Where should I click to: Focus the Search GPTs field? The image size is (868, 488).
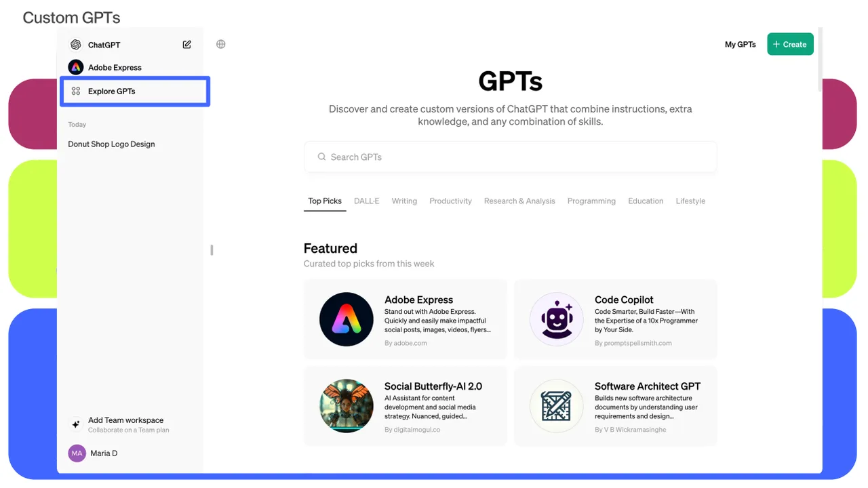click(x=510, y=157)
